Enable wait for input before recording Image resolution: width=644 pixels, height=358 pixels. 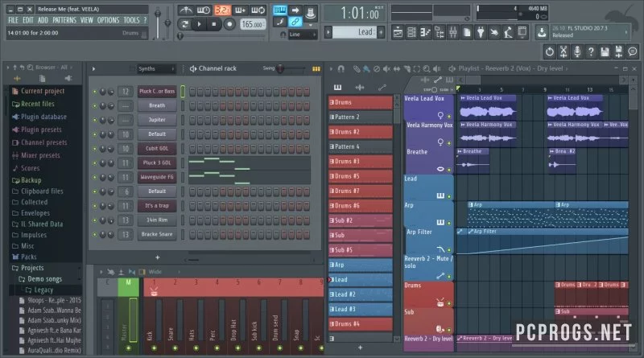click(204, 10)
